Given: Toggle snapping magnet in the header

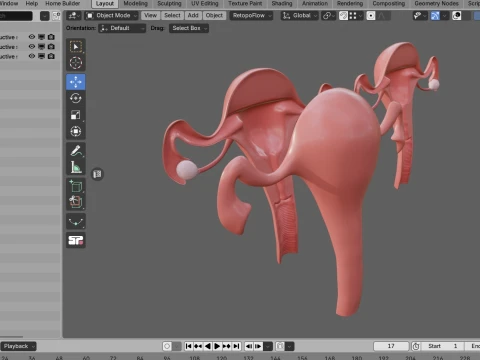Looking at the screenshot, I should [343, 16].
